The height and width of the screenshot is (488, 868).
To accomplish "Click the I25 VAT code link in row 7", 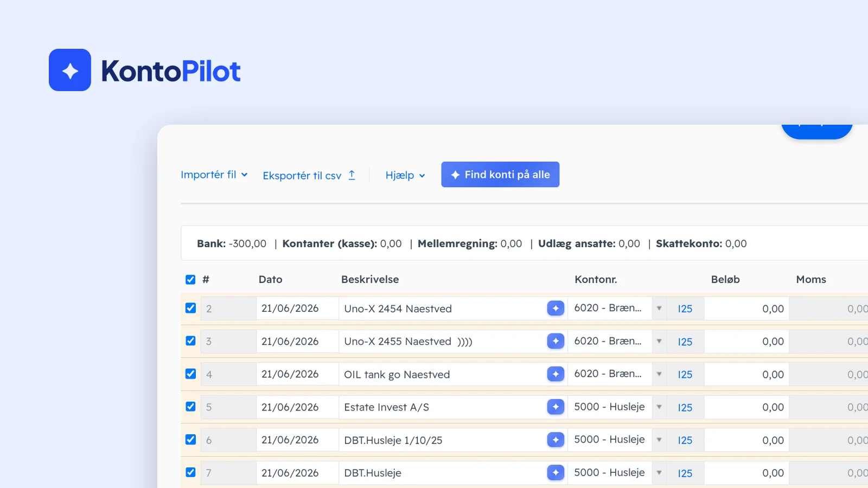I will [685, 473].
